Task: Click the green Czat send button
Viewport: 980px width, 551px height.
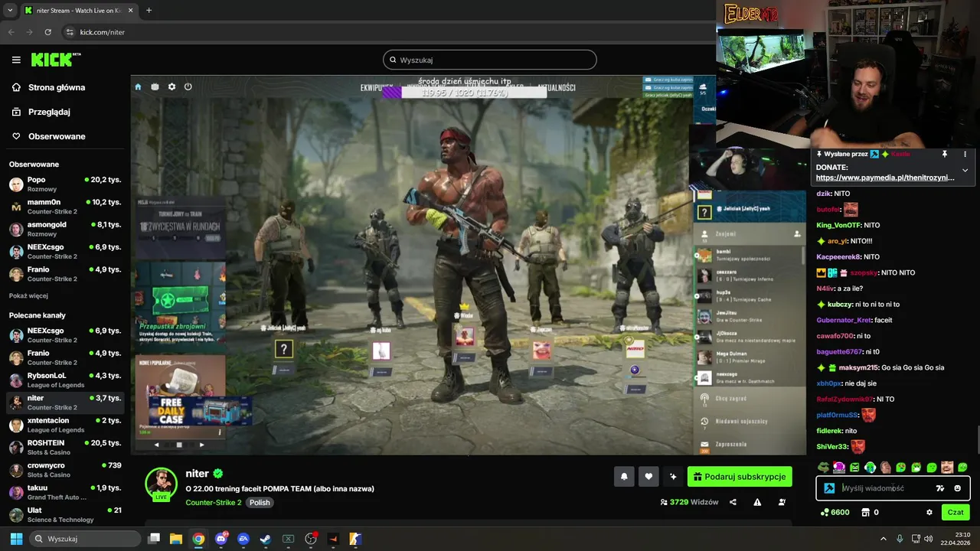Action: [955, 512]
